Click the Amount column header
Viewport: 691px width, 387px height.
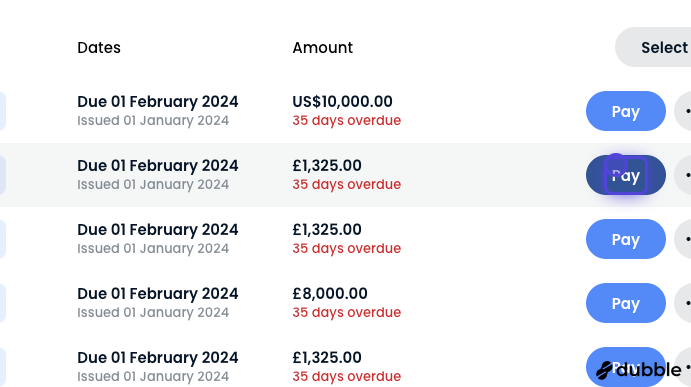(x=323, y=48)
